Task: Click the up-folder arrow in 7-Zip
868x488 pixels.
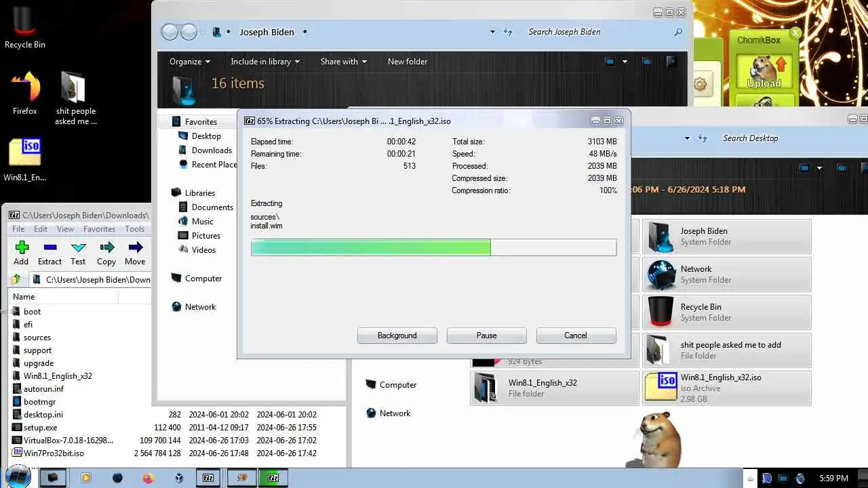Action: pyautogui.click(x=16, y=279)
